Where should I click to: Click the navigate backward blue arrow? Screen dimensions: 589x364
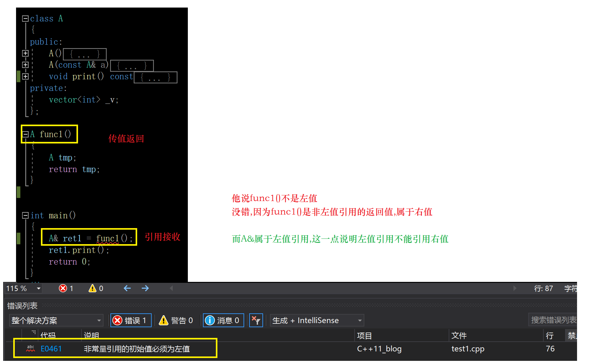pos(127,288)
